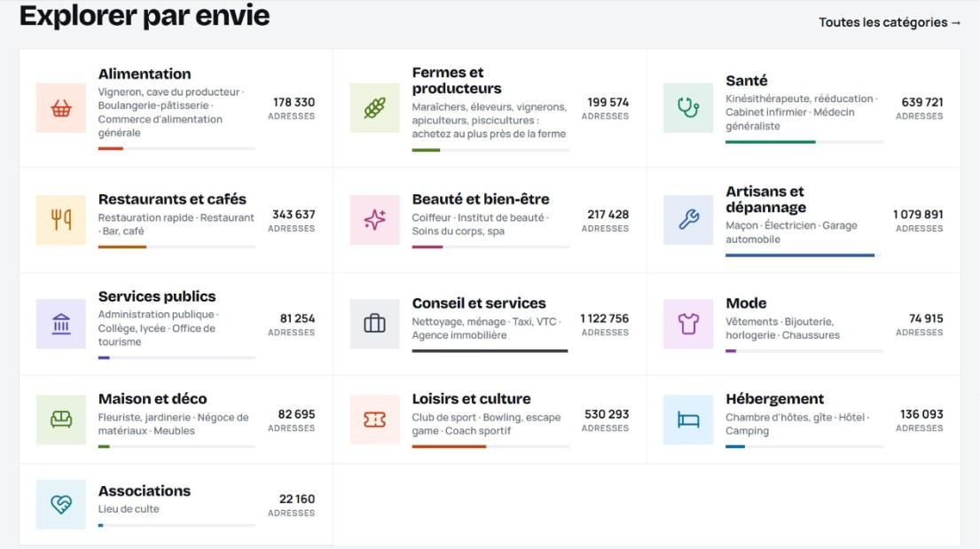The height and width of the screenshot is (549, 980).
Task: Open the Fermes et producteurs title
Action: (457, 80)
